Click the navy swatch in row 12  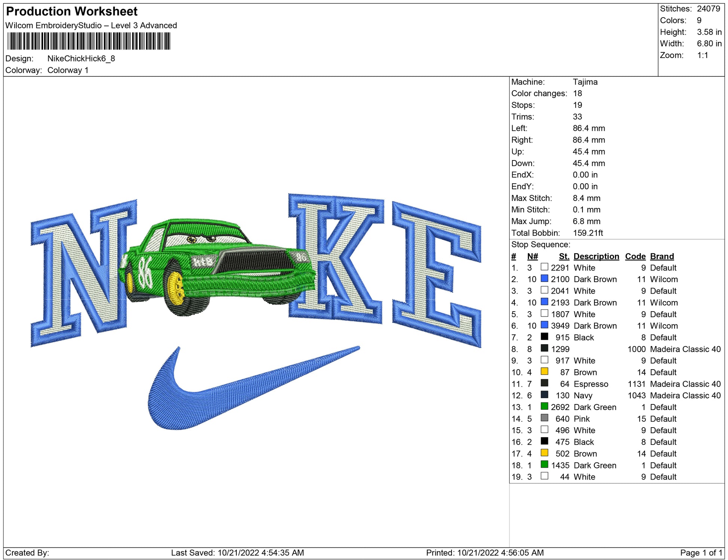pos(544,395)
